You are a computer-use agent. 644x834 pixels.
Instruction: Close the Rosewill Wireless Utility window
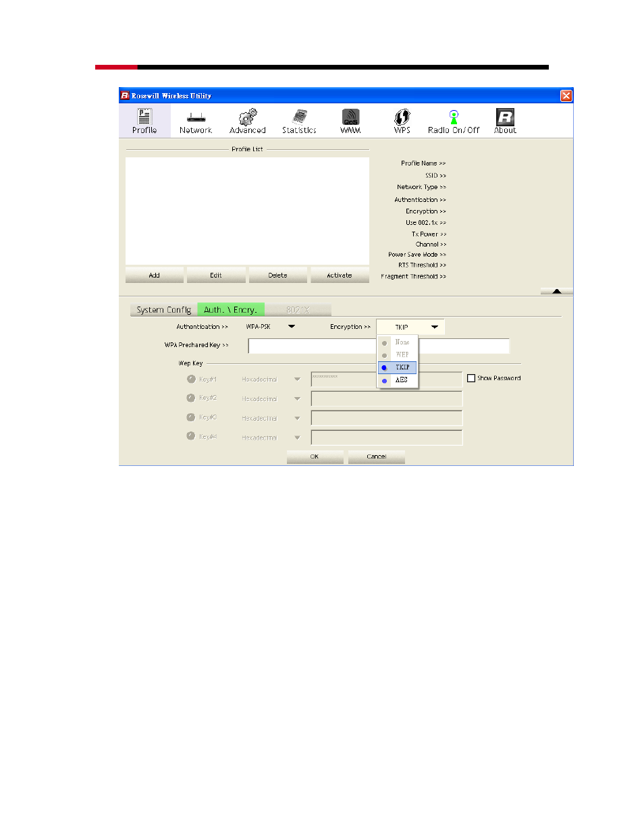coord(566,96)
